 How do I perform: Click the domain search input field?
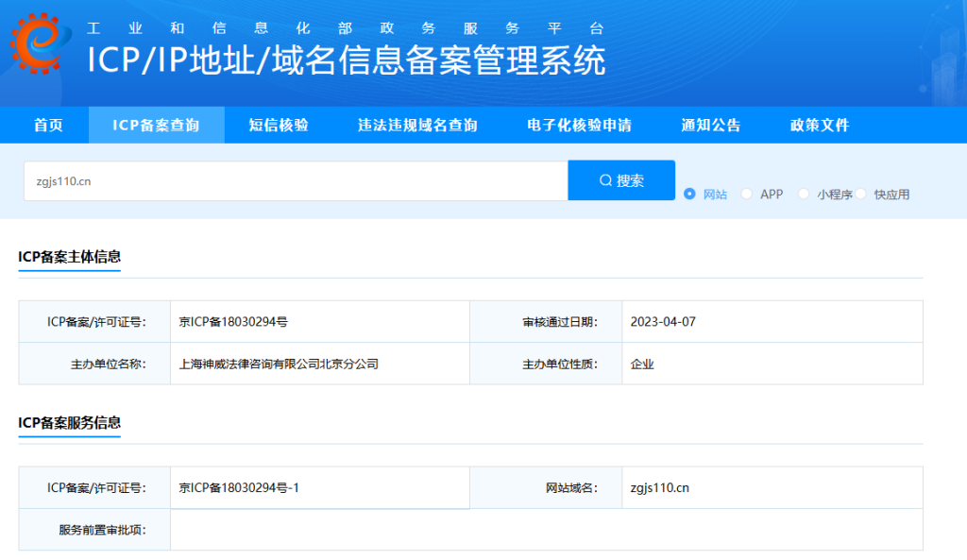pos(295,180)
